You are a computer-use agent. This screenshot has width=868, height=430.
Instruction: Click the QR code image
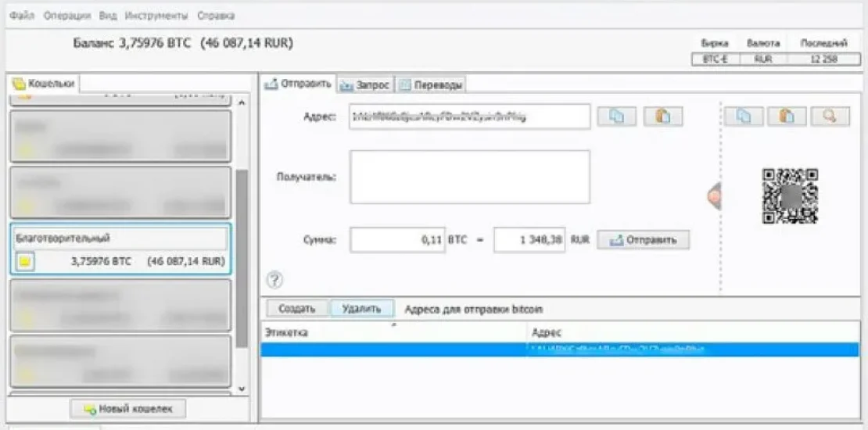790,196
